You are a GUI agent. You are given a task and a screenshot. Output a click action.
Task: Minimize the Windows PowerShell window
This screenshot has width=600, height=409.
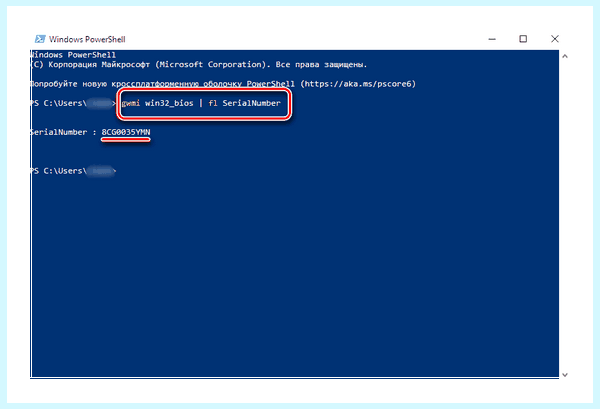[492, 39]
